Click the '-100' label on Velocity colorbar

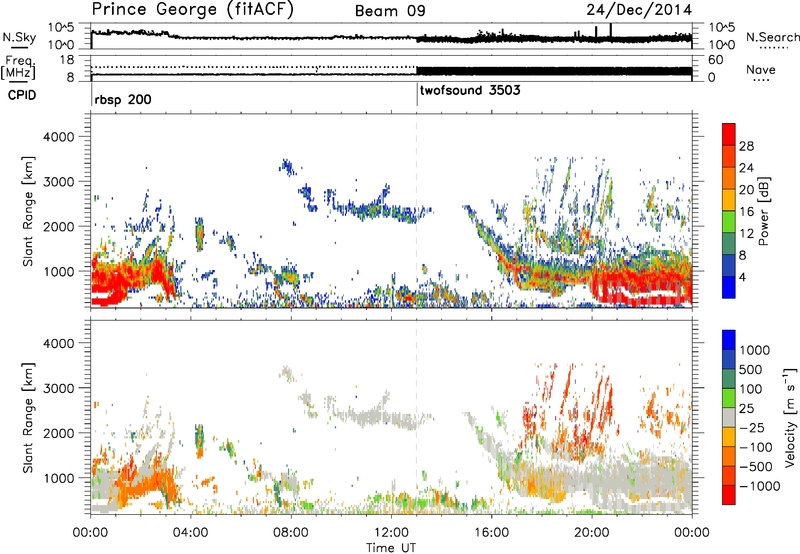tap(756, 447)
